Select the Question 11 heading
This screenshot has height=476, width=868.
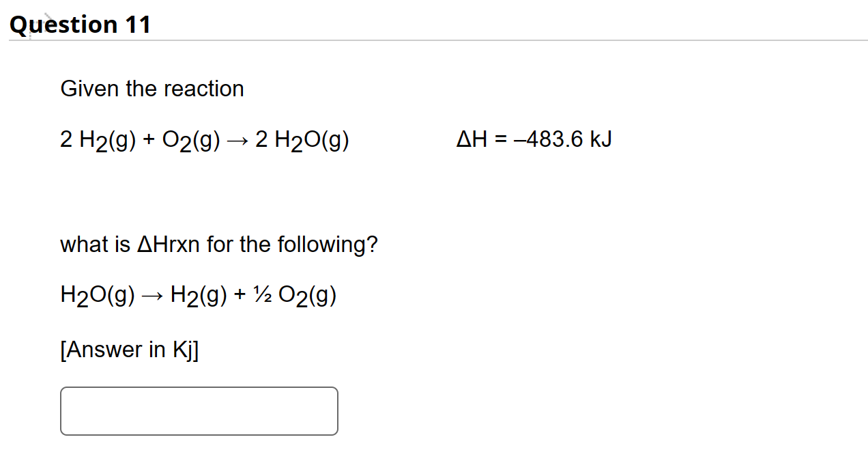(80, 24)
